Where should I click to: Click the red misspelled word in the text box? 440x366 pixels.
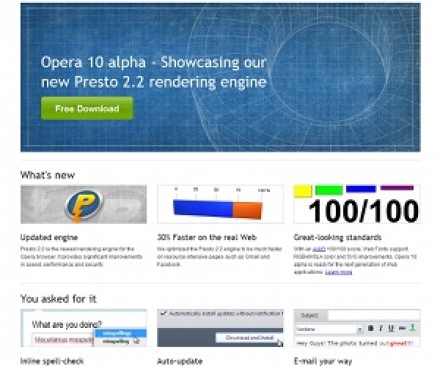click(64, 340)
